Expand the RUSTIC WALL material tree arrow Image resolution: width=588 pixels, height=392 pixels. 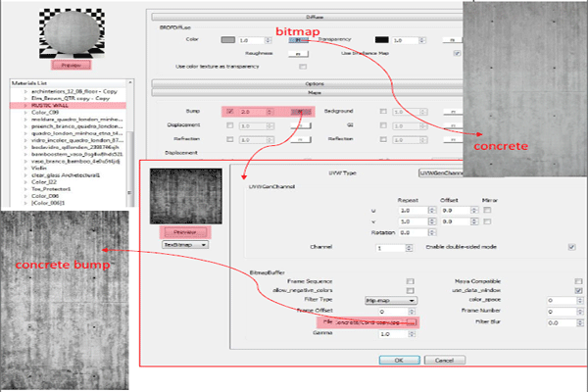25,106
